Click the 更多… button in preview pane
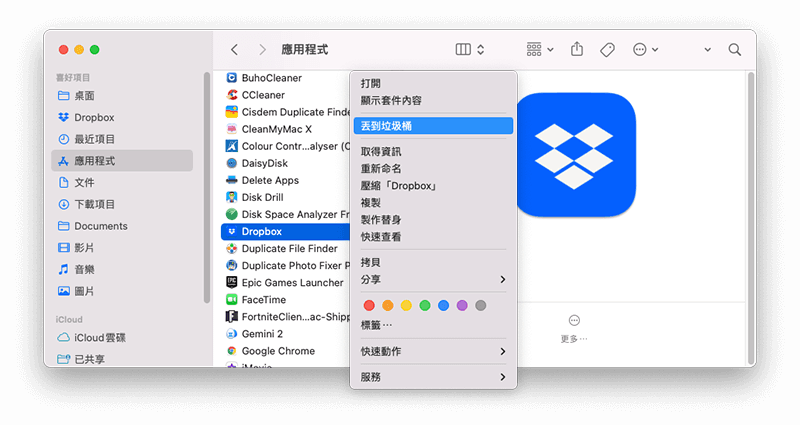Viewport: 800px width, 425px height. pyautogui.click(x=574, y=329)
